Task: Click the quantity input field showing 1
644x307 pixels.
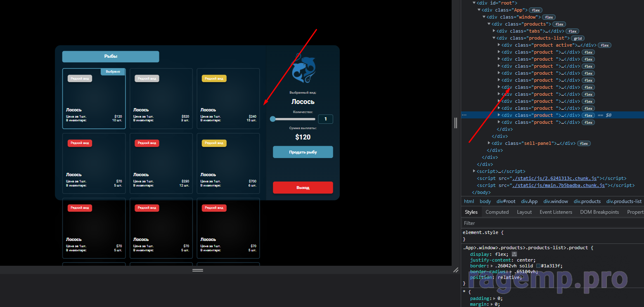Action: [326, 119]
